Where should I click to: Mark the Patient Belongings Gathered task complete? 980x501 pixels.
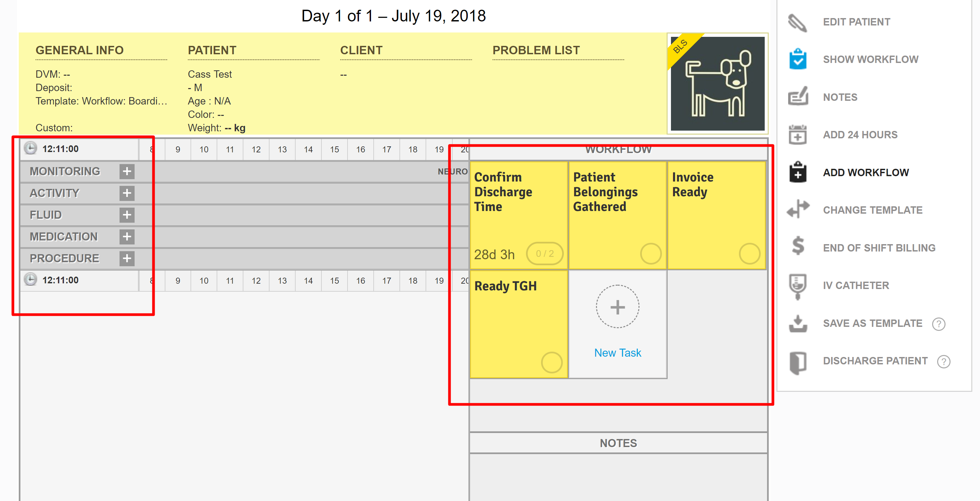tap(651, 254)
